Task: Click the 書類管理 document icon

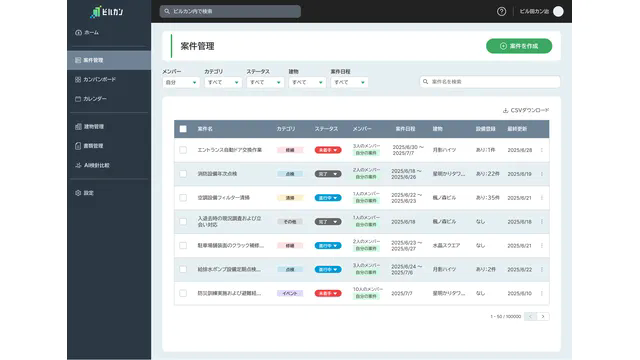Action: [x=78, y=146]
